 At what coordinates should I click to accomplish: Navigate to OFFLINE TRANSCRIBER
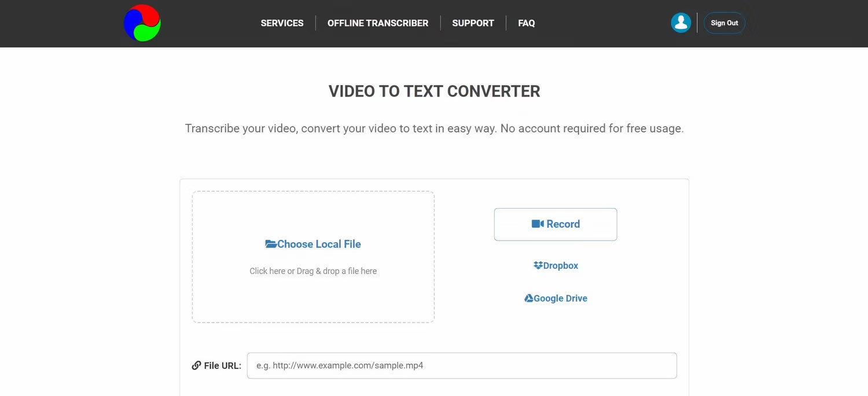click(x=377, y=23)
